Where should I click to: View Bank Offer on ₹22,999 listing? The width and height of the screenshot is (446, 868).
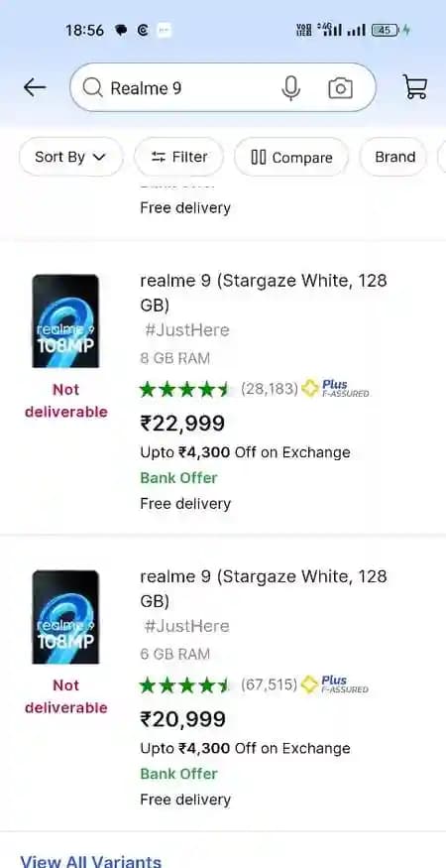pos(178,478)
